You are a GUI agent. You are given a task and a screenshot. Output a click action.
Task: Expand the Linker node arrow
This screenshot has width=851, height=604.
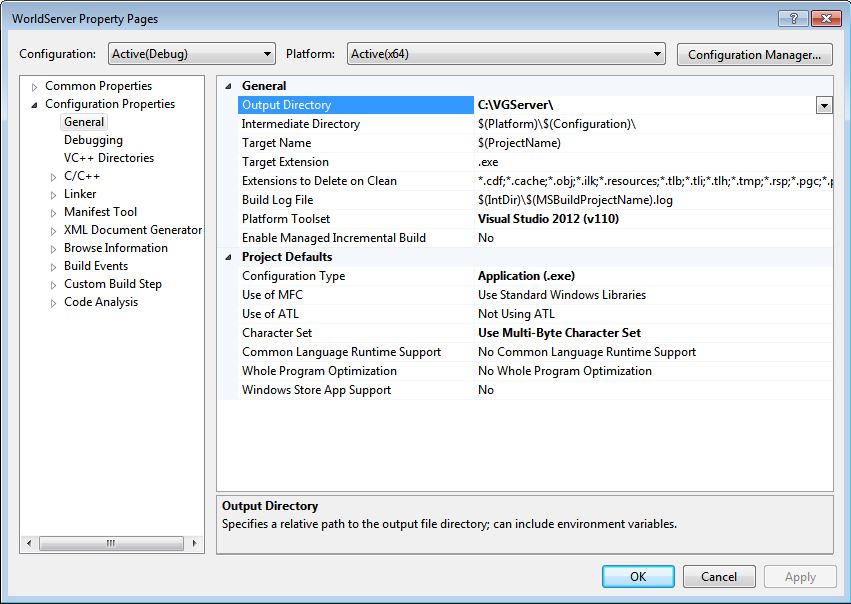[x=54, y=195]
